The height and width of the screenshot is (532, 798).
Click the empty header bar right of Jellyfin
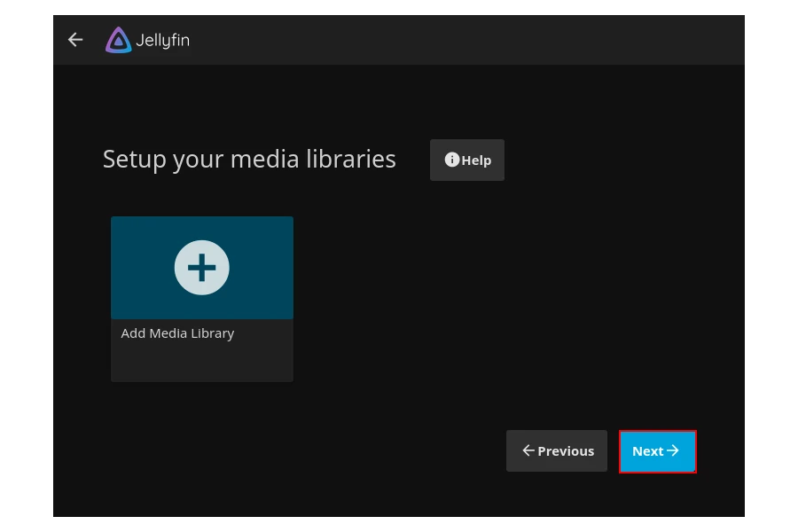click(461, 40)
